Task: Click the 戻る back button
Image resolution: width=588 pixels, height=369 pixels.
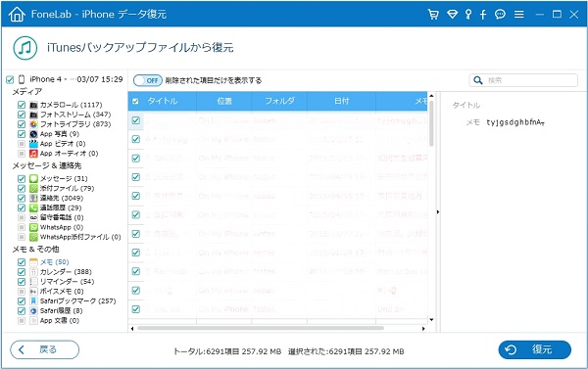Action: click(x=45, y=349)
